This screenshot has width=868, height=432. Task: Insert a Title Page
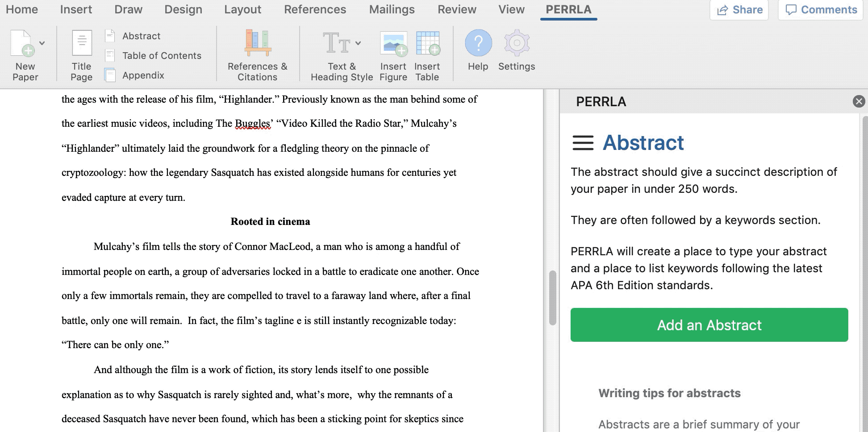[82, 44]
